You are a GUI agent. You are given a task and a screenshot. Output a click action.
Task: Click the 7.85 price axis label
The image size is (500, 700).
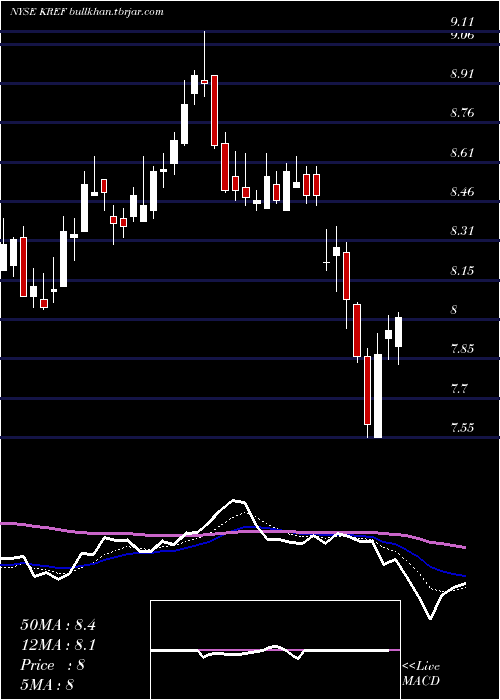coord(462,349)
